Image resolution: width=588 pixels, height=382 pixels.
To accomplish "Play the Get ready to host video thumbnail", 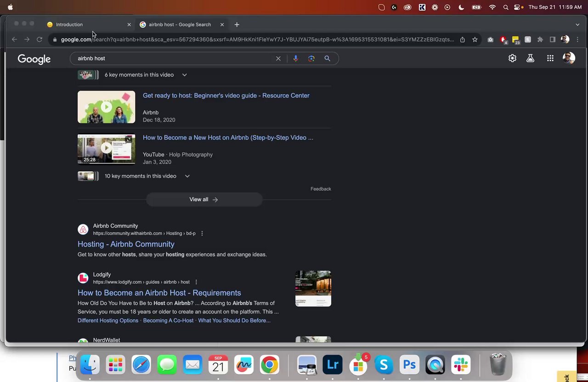I will [x=106, y=107].
